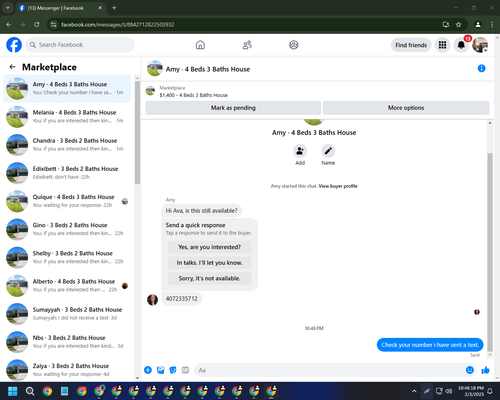Click the conversation list scrollbar
Image resolution: width=500 pixels, height=400 pixels.
(137, 132)
